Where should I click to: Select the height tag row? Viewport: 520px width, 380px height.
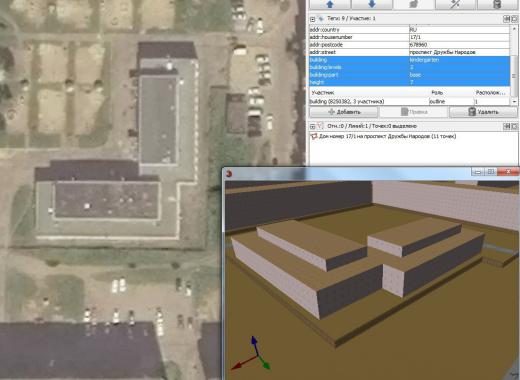coord(409,82)
